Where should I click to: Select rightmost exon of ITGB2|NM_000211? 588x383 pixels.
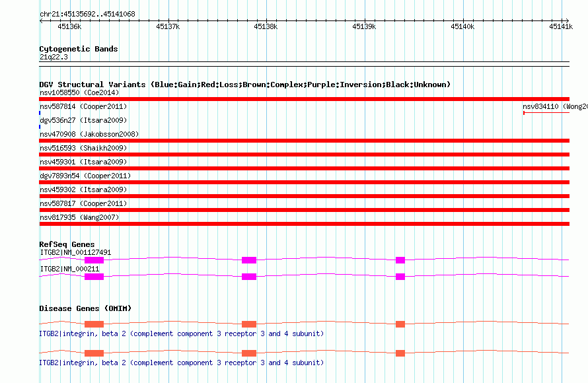pos(400,277)
